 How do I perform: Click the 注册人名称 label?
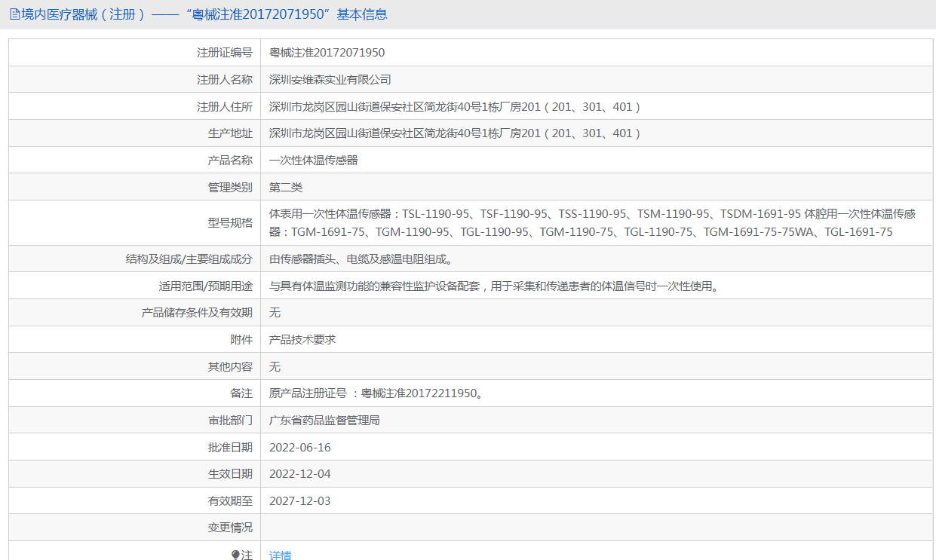pos(225,80)
